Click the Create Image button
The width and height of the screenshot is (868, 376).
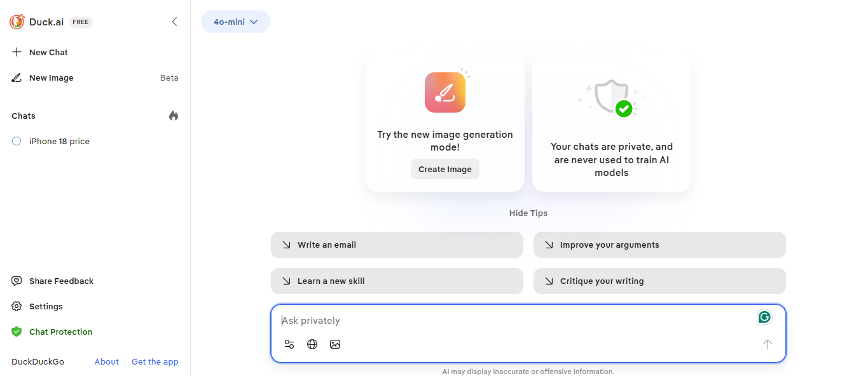tap(445, 169)
